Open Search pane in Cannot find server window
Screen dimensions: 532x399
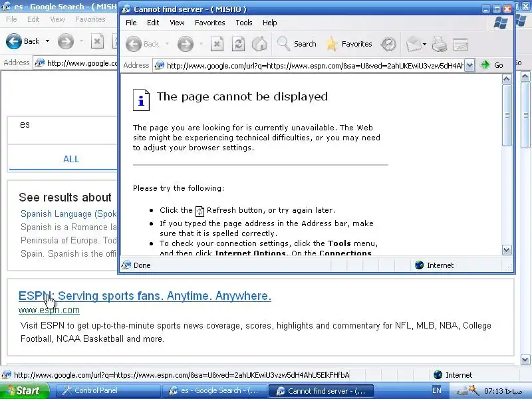[x=297, y=44]
